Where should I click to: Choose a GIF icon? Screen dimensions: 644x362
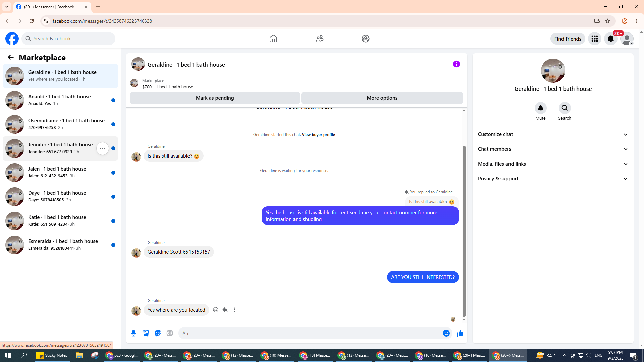point(170,333)
